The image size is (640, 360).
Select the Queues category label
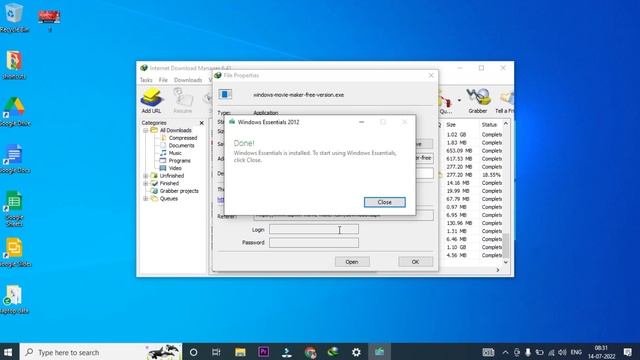(x=169, y=199)
